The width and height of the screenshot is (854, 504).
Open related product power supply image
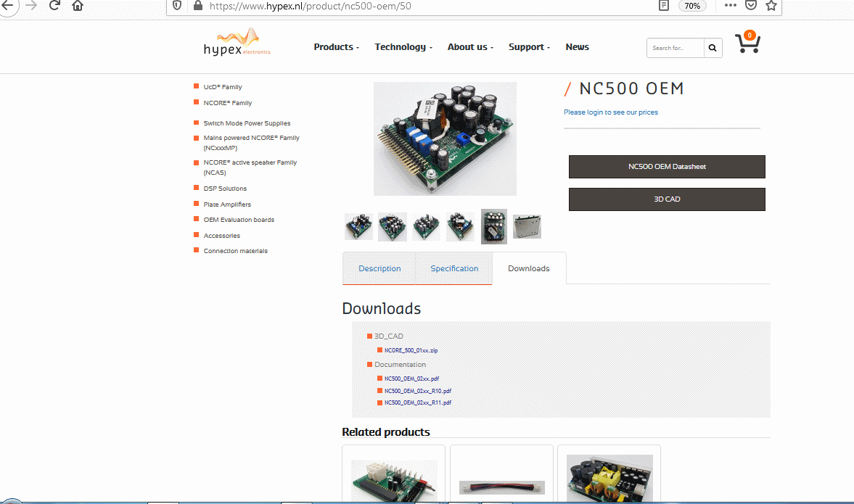[x=609, y=478]
